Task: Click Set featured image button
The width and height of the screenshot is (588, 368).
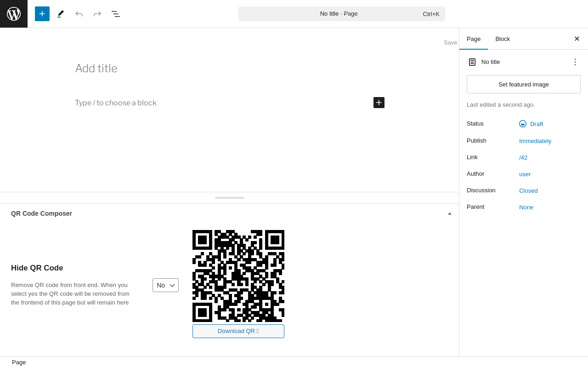Action: 524,84
